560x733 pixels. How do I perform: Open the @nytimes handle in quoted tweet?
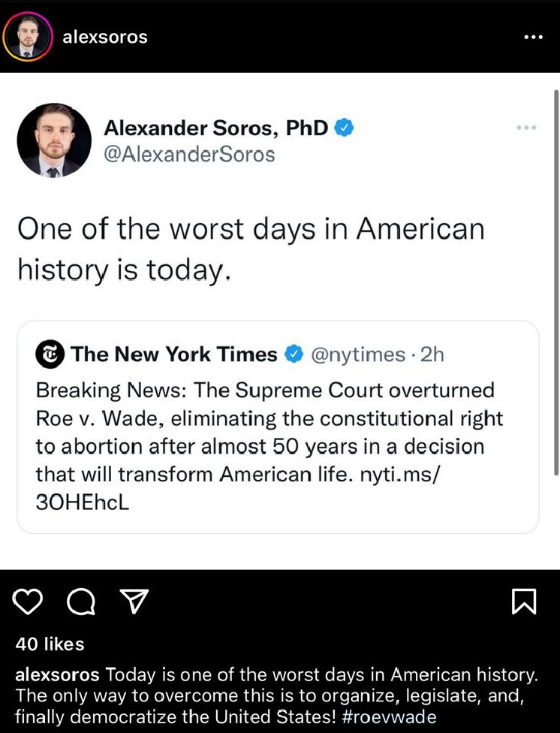[358, 354]
